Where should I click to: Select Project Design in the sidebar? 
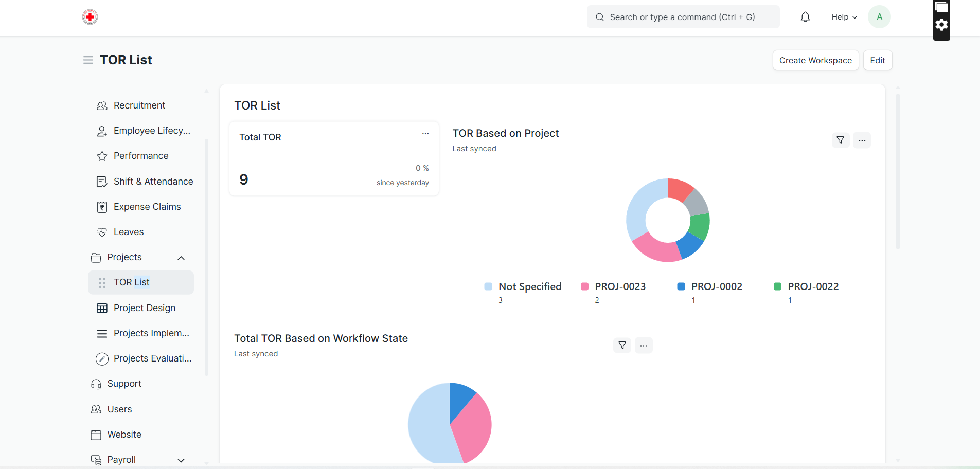(144, 308)
